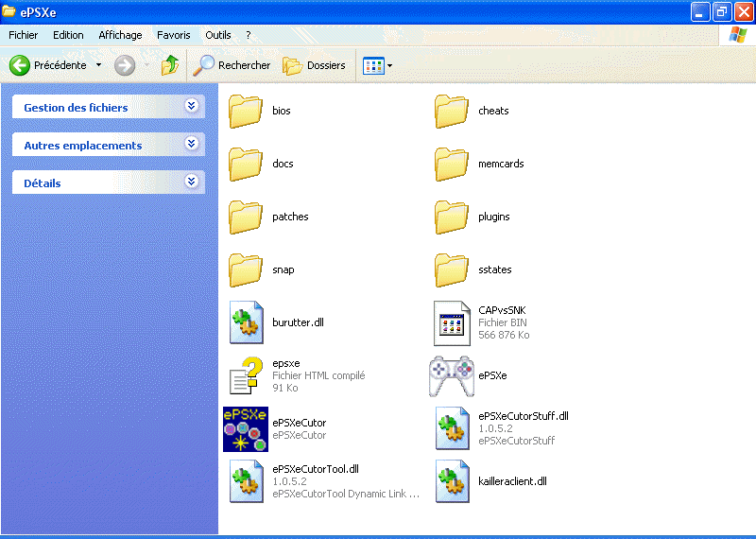This screenshot has width=756, height=539.
Task: Select the ePSXeCutorStuff.dll file icon
Action: click(452, 428)
